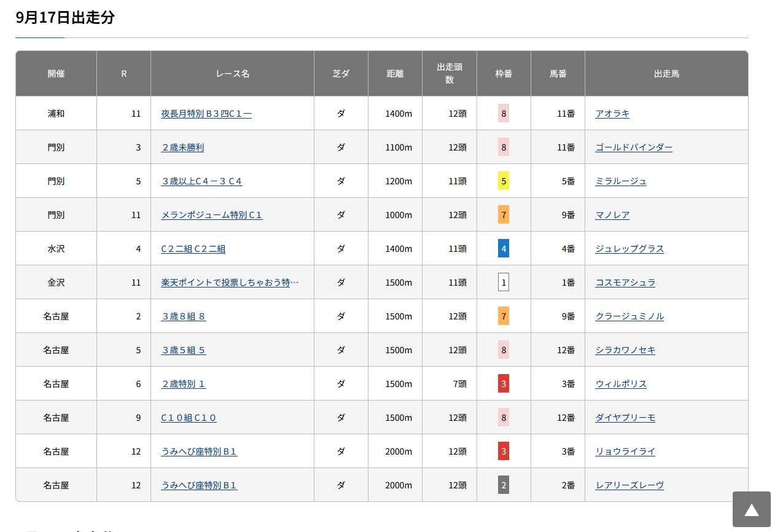Click the 枠番 column header
Screen dimensions: 772x532
pyautogui.click(x=504, y=74)
